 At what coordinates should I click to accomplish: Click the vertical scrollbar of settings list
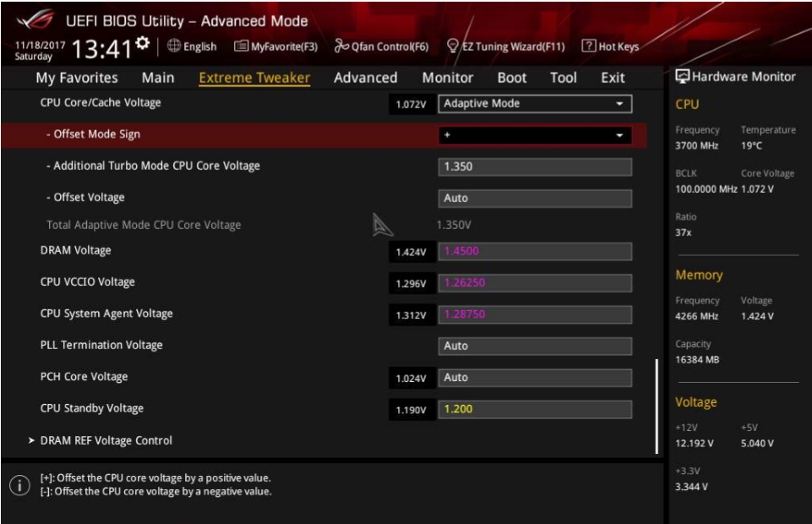click(x=657, y=407)
